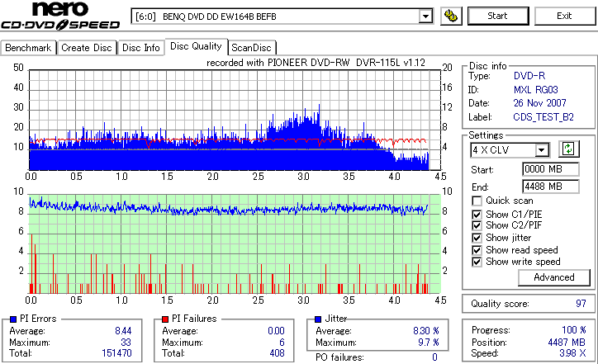Click the Speed value 3.98 X
Screen dimensions: 598x364
click(573, 353)
